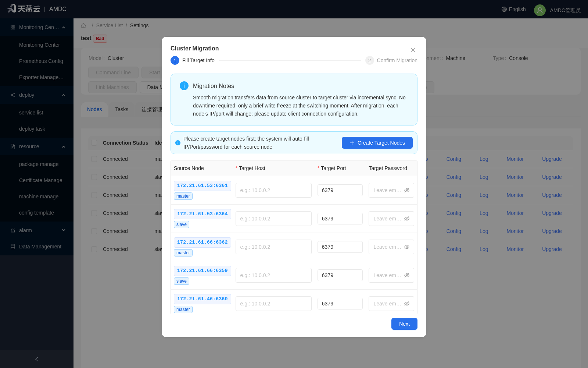Click the Data Management icon in sidebar
Screen dimensions: 588x368
[x=13, y=247]
